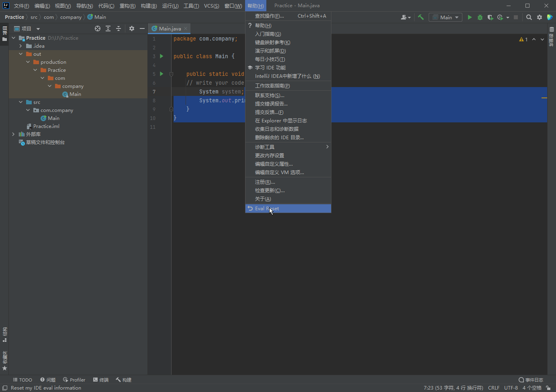Image resolution: width=556 pixels, height=392 pixels.
Task: Open Search Everywhere with the magnifier icon
Action: coord(529,17)
